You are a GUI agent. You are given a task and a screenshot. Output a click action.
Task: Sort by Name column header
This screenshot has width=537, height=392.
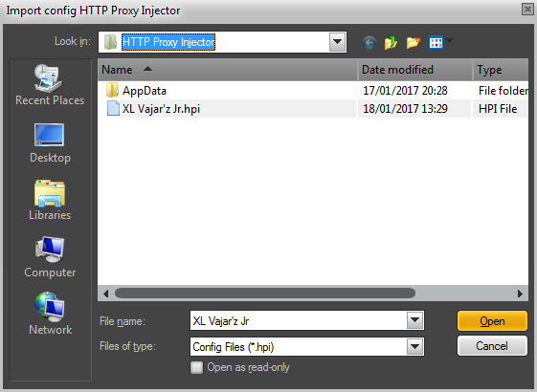tap(228, 70)
